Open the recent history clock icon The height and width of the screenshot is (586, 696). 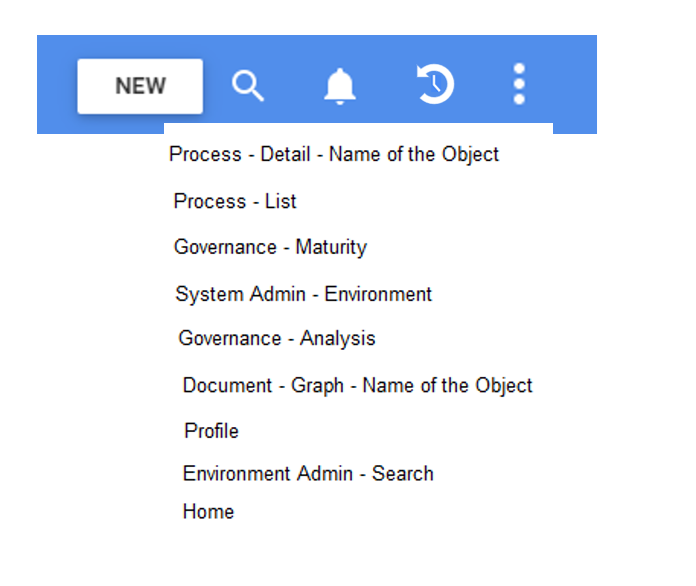pos(435,85)
